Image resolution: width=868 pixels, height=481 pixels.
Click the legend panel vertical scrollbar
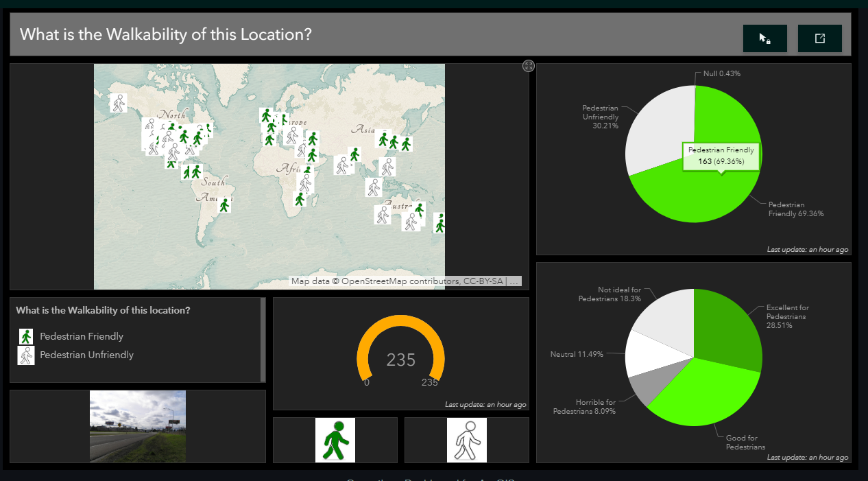coord(263,339)
